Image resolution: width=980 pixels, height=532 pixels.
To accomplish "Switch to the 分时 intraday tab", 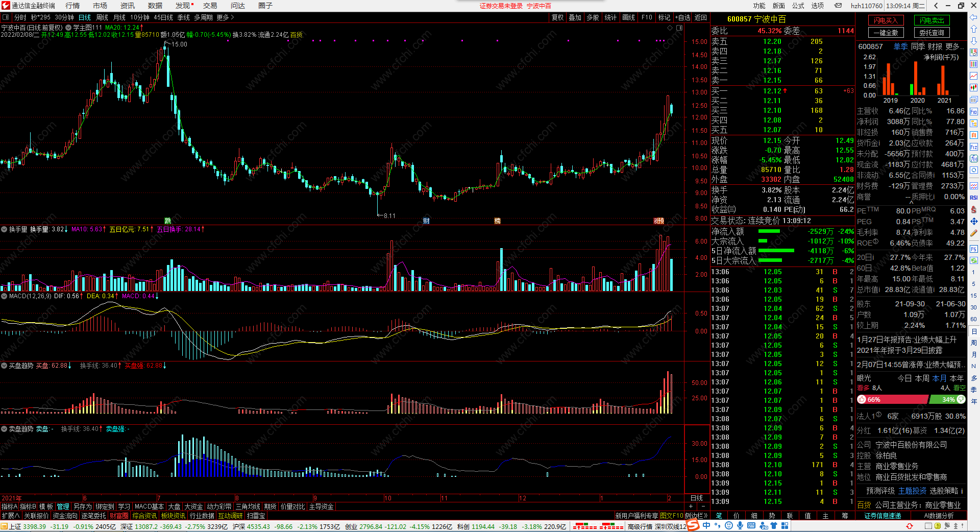I will [20, 17].
